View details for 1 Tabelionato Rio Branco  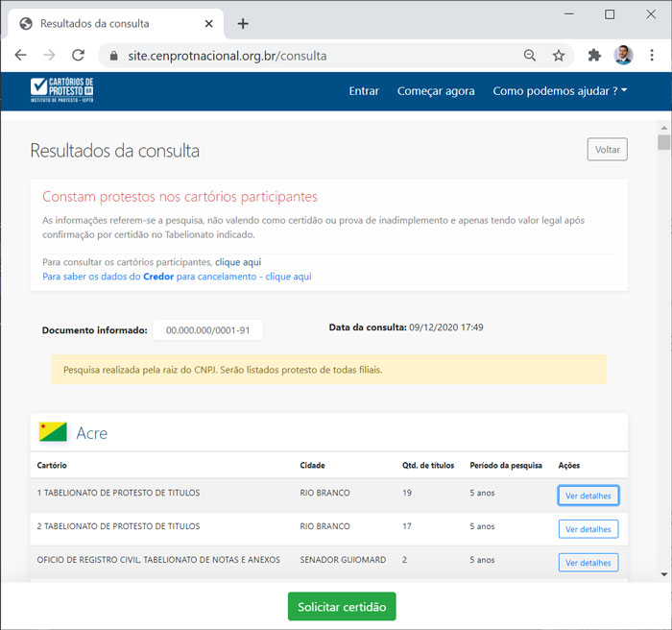point(588,496)
